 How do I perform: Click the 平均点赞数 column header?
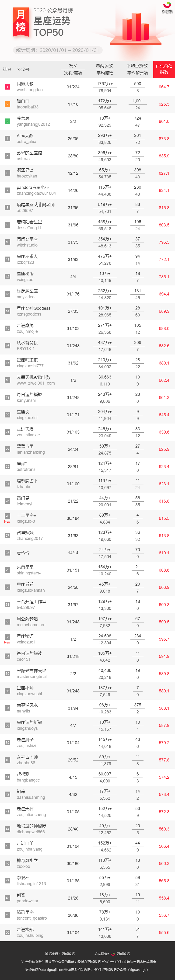click(x=137, y=66)
